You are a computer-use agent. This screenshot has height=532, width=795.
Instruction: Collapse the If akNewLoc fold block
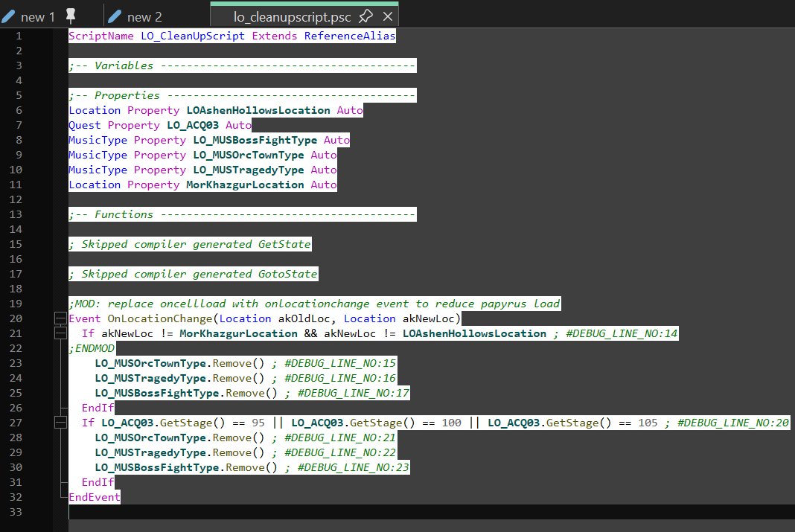pos(60,333)
